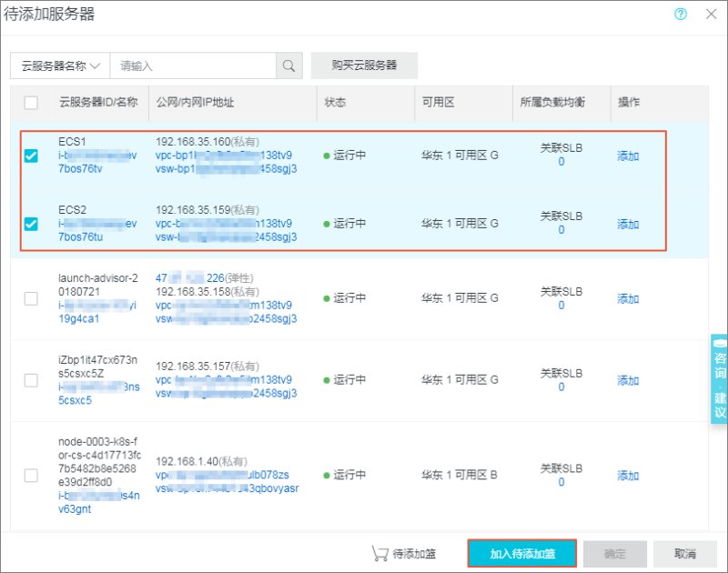The height and width of the screenshot is (573, 728).
Task: Click the 取消 button
Action: [685, 554]
